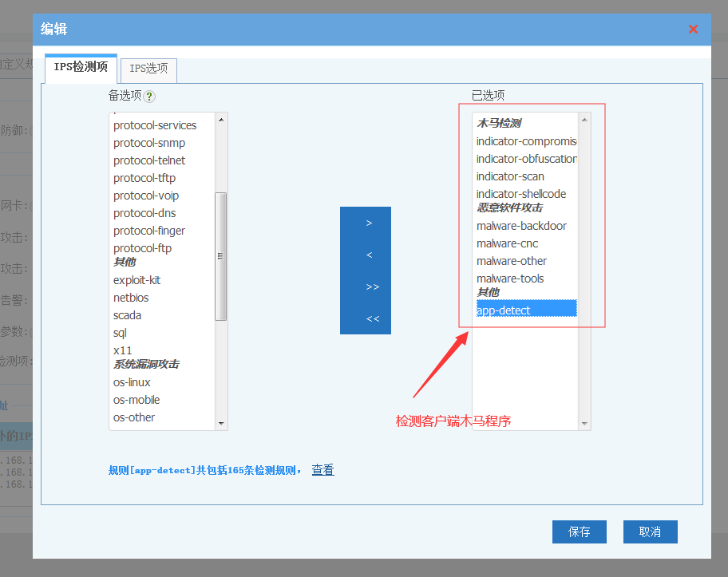Pick indicator-shellcode in selected list
The height and width of the screenshot is (577, 728).
point(521,194)
